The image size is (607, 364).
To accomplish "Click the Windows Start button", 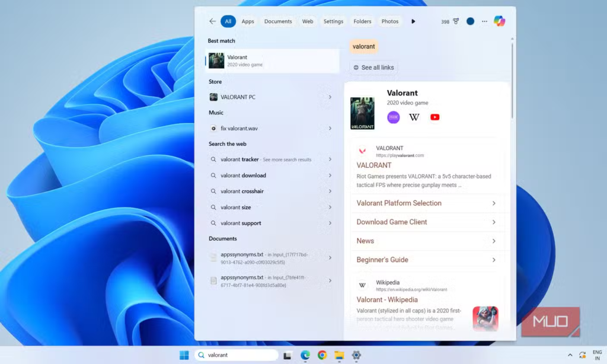I will (x=184, y=355).
